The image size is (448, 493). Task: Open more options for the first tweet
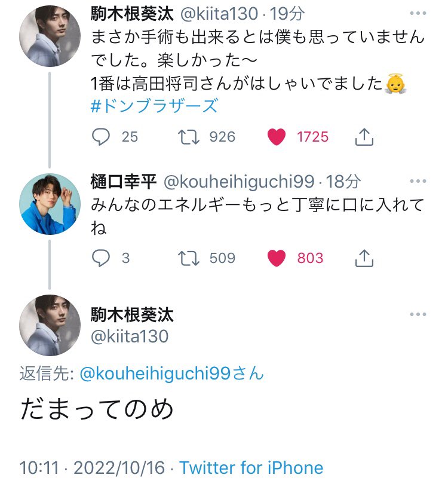(x=418, y=13)
